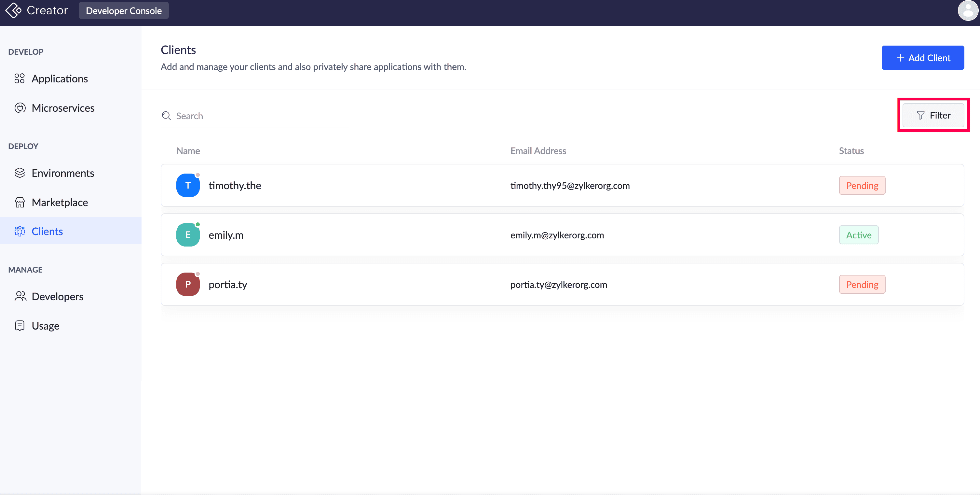
Task: Click the Microservices sidebar icon
Action: pyautogui.click(x=20, y=108)
